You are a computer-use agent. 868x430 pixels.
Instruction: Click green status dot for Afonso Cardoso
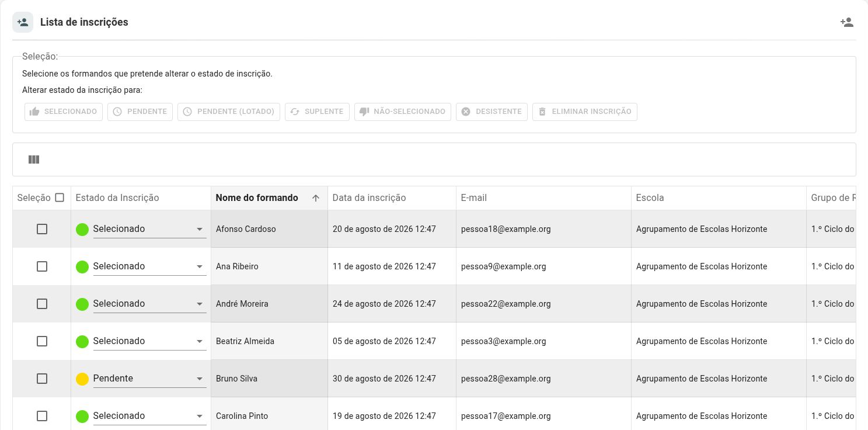click(x=82, y=229)
